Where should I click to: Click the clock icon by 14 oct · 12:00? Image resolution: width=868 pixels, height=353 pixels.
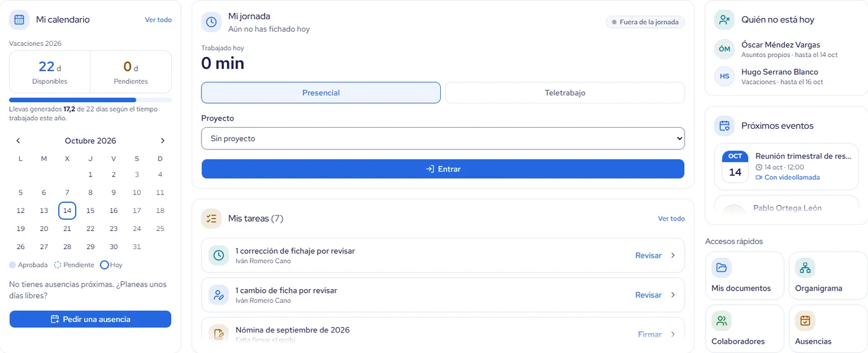coord(759,167)
